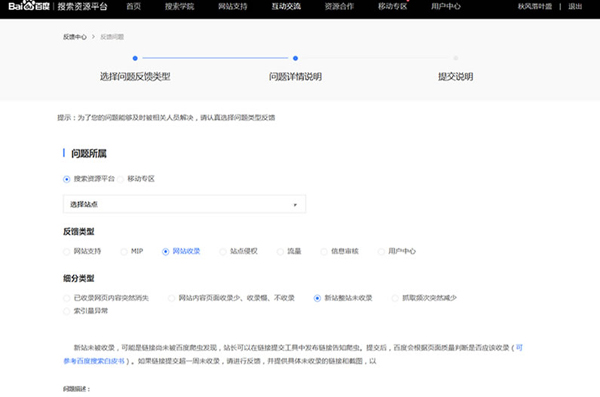Select the 移动专区 radio button under 问题所属
The width and height of the screenshot is (600, 397).
[x=121, y=179]
